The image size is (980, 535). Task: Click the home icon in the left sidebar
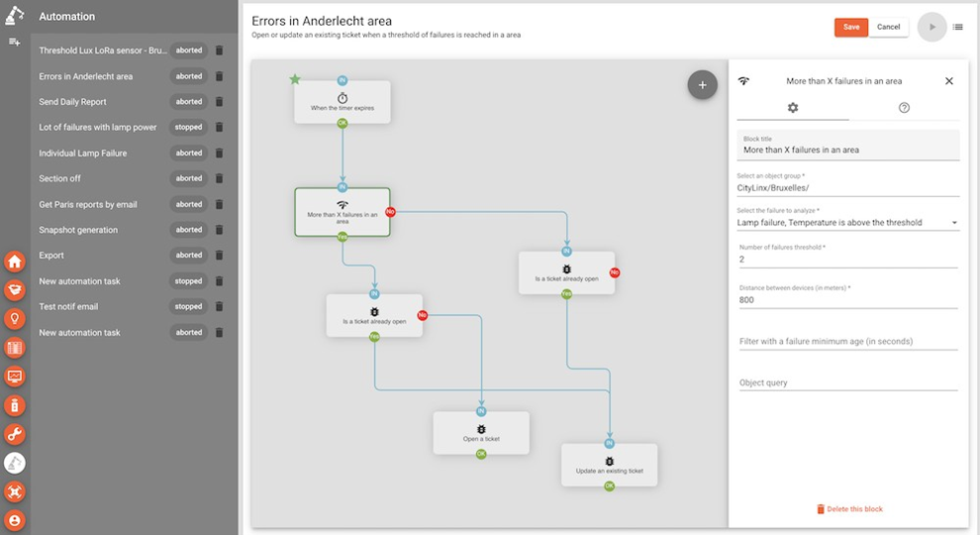[x=15, y=262]
